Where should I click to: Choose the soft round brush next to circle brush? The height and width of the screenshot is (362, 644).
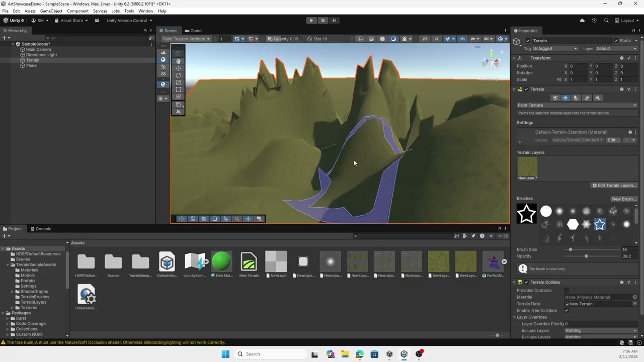pyautogui.click(x=559, y=211)
